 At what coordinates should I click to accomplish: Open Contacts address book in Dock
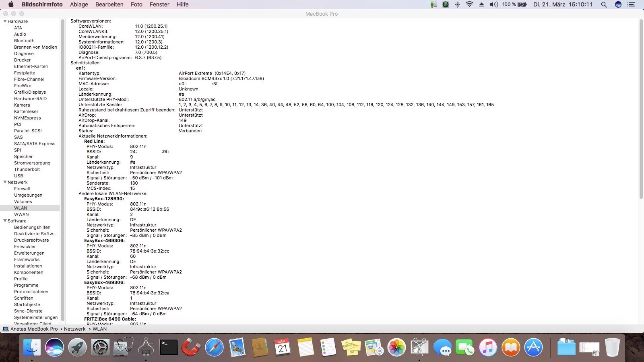click(x=260, y=347)
